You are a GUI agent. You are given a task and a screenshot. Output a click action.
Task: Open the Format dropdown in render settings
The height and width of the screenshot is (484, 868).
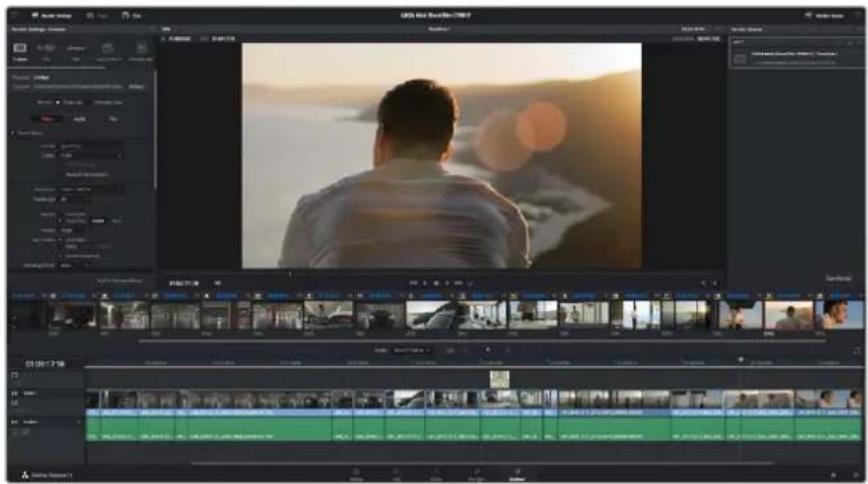[91, 146]
